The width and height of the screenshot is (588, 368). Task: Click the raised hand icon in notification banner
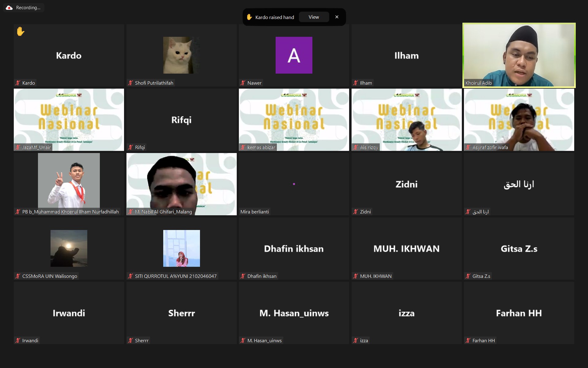pos(249,17)
